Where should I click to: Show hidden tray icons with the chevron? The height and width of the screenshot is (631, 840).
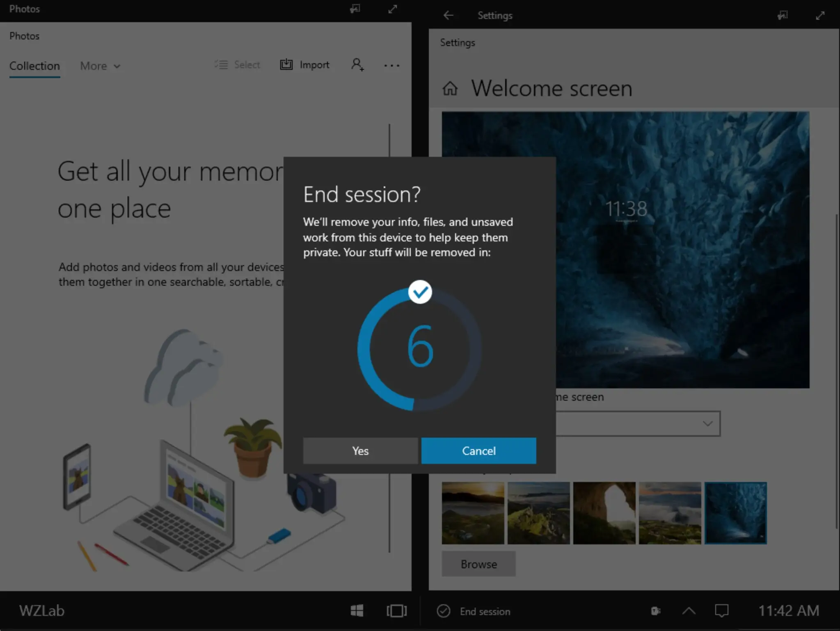[689, 611]
